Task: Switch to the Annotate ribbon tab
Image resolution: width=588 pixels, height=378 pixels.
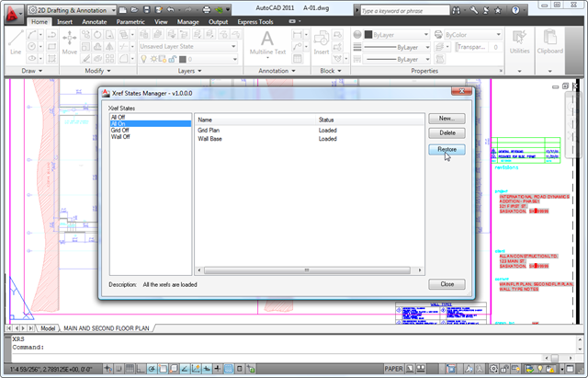Action: point(94,20)
